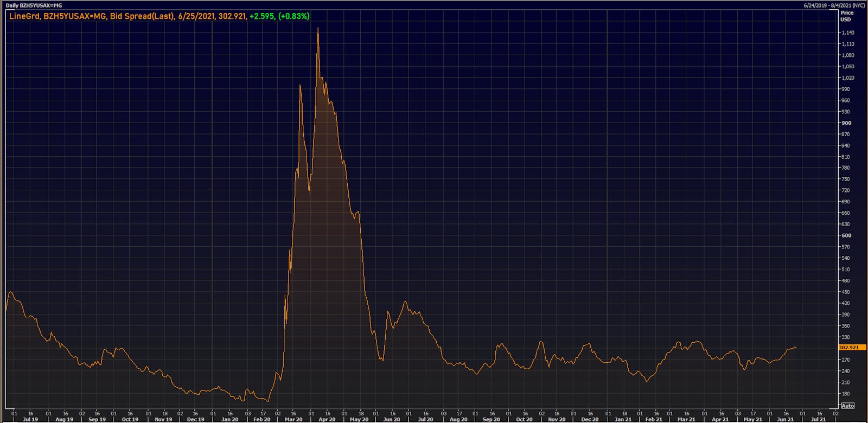Viewport: 868px width, 423px height.
Task: Click the 6/24/2019 - 8/4/2021 (NYC) date range
Action: click(834, 5)
